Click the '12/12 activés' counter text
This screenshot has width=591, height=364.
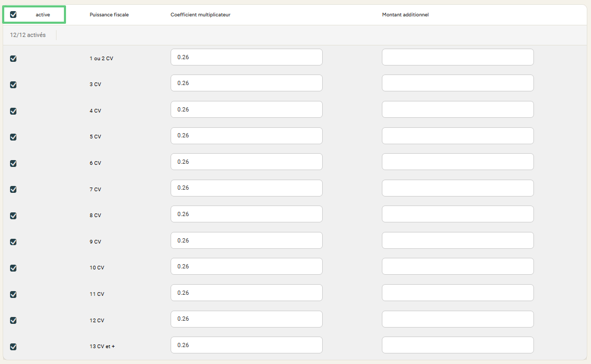pyautogui.click(x=28, y=35)
